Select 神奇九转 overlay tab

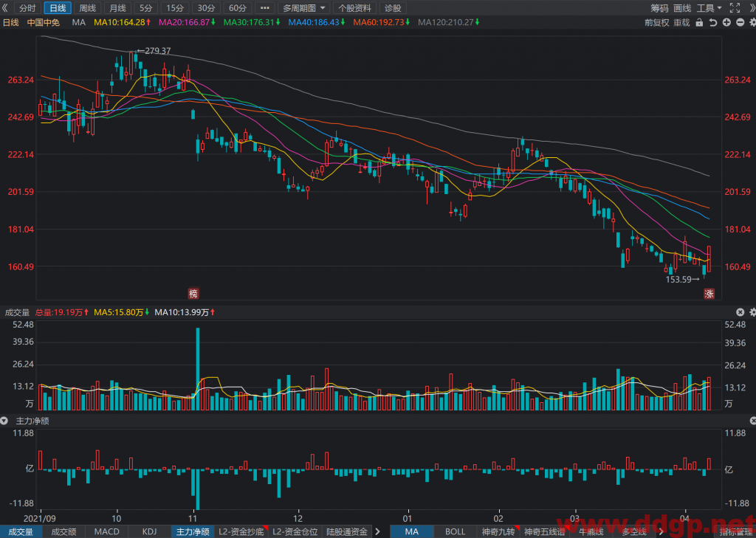[x=498, y=532]
